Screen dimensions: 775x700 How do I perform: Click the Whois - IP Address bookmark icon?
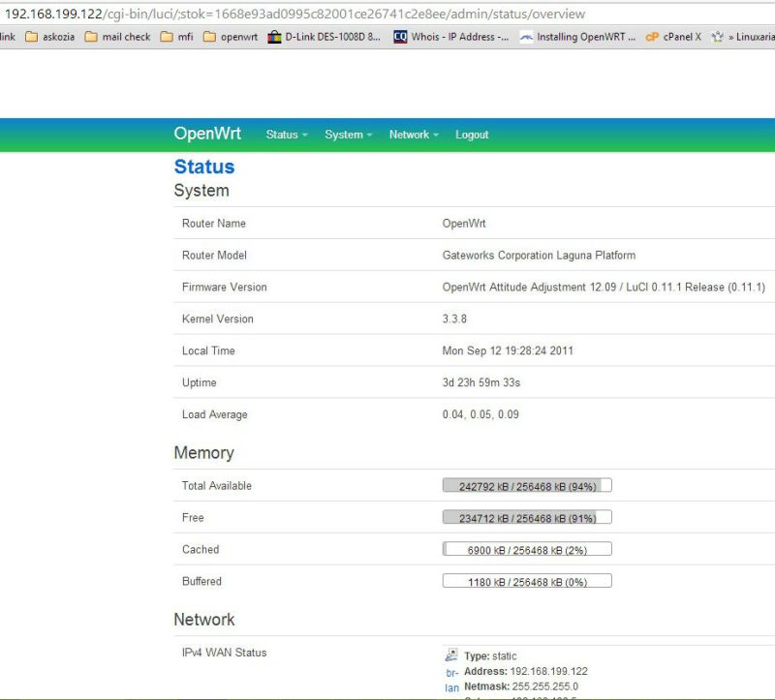coord(400,37)
